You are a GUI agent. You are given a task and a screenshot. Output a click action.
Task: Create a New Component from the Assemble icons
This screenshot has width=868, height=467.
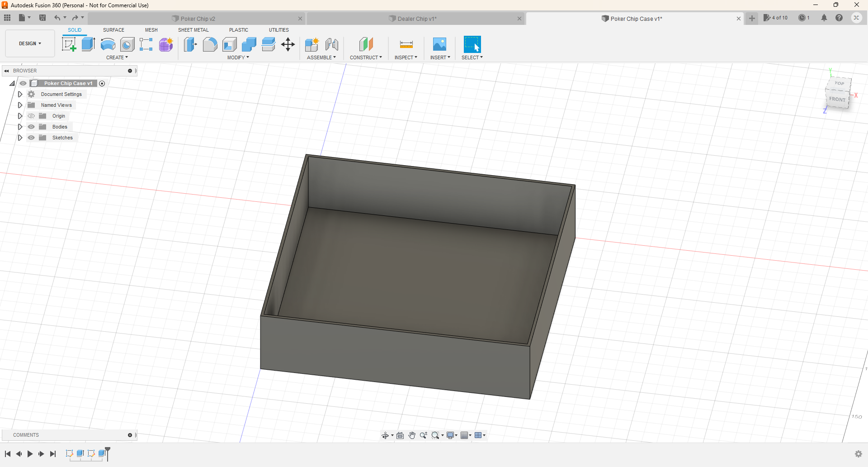312,44
